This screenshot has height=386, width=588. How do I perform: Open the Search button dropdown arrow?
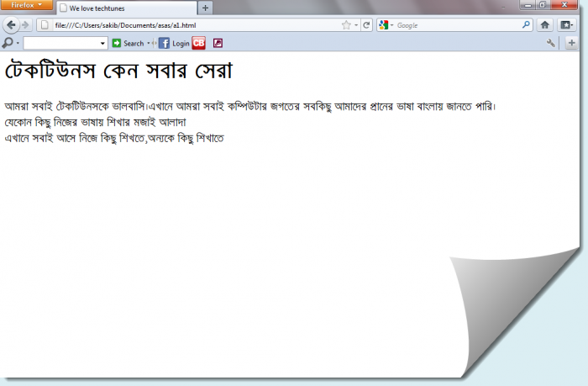pos(149,43)
